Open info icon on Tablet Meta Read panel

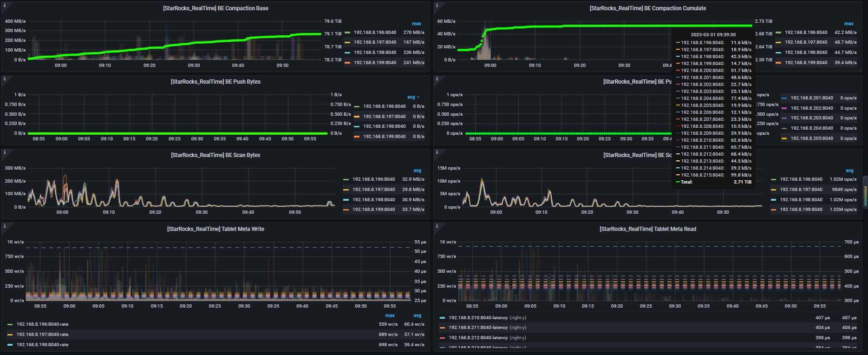(437, 226)
